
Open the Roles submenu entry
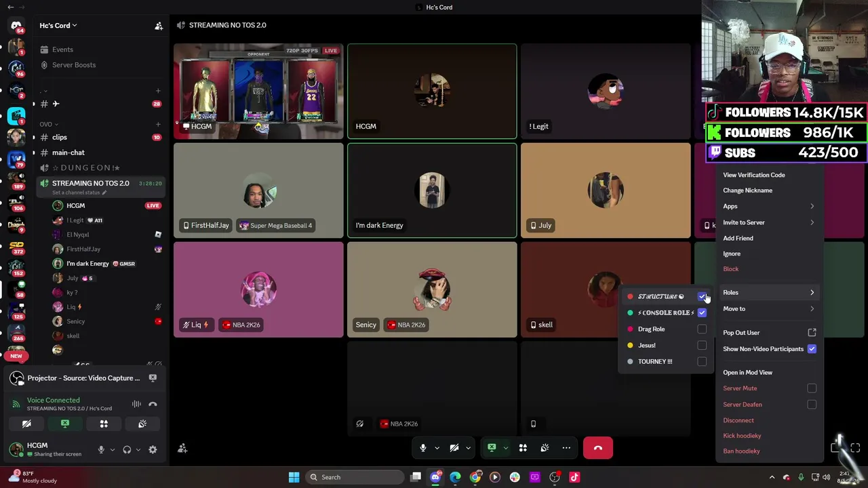coord(769,293)
